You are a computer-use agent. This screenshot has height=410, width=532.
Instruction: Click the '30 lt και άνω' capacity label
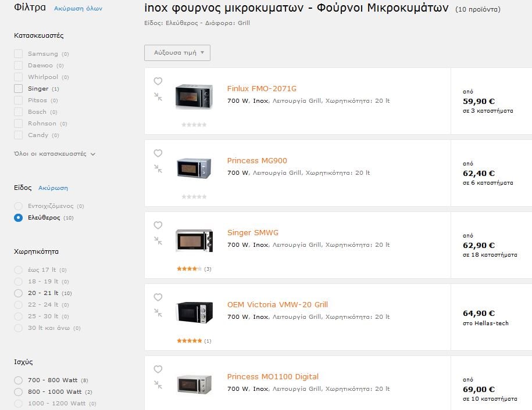coord(48,328)
